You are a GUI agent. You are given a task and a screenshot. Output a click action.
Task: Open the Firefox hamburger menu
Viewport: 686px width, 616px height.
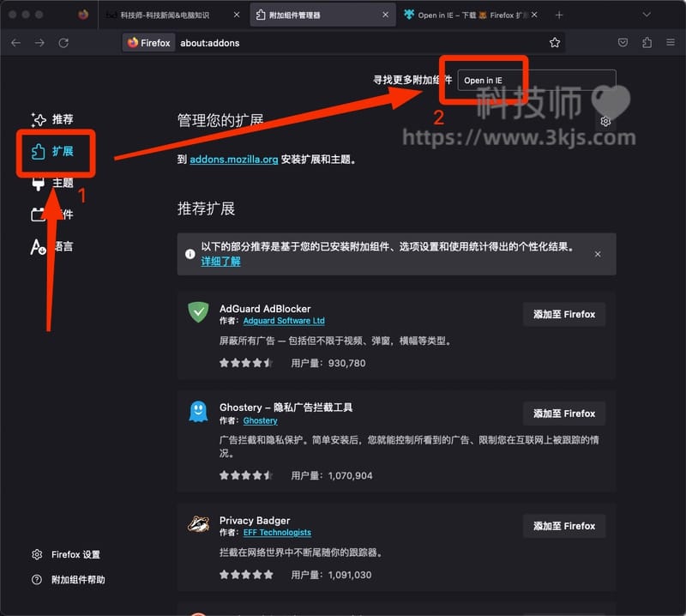click(671, 42)
